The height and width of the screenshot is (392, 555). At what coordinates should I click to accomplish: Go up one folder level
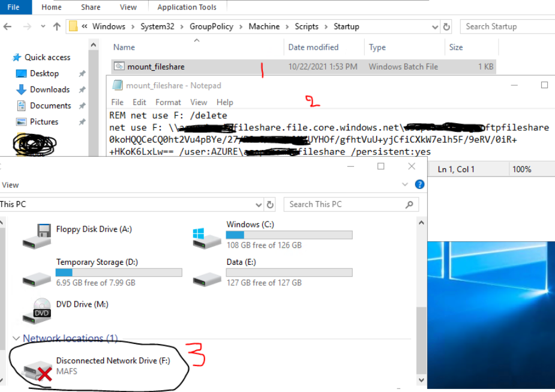56,26
